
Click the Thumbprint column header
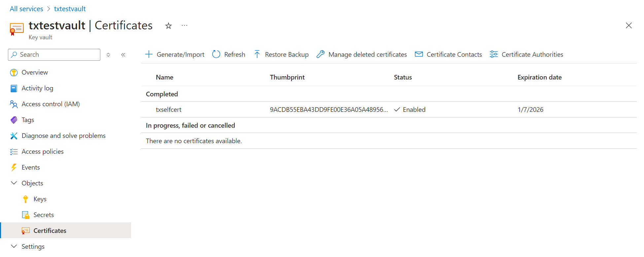click(x=287, y=77)
